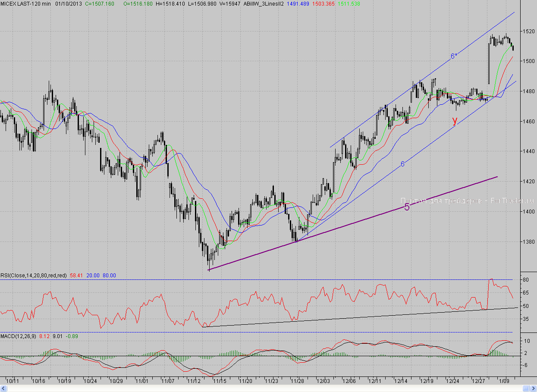Select the MACD(12,26,9) panel label
The image size is (537, 392).
coord(19,336)
